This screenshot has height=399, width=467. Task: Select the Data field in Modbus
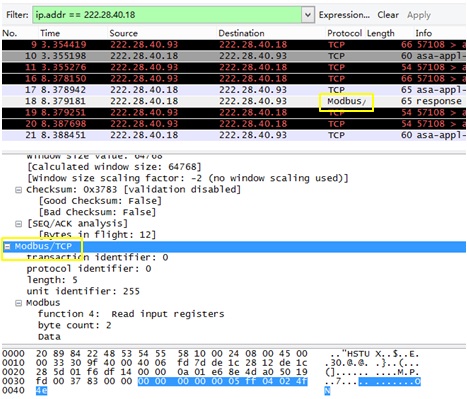click(x=49, y=337)
